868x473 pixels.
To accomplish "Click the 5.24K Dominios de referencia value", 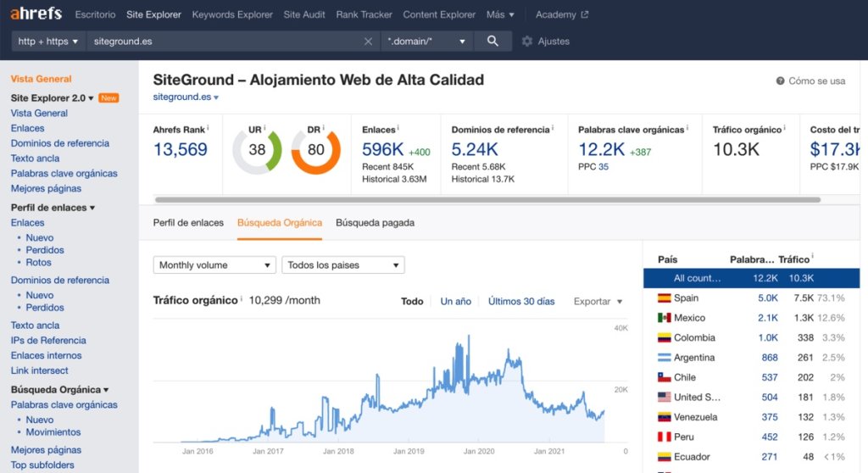I will (475, 149).
